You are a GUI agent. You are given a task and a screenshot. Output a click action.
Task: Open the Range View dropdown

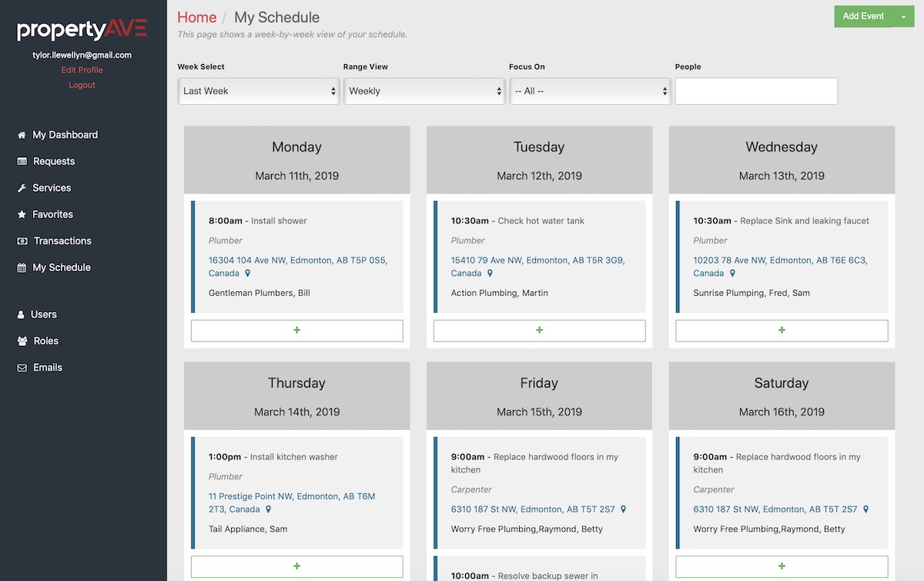[x=424, y=91]
